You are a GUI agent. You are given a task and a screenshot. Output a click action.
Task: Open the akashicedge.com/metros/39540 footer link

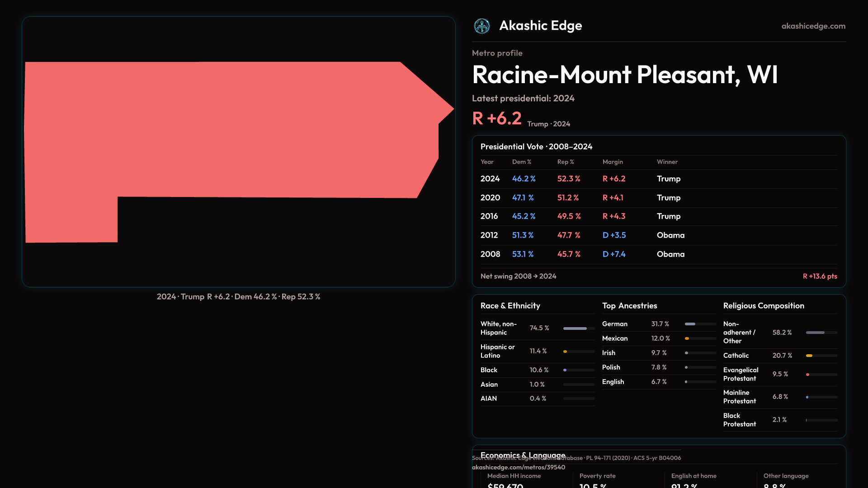coord(519,467)
